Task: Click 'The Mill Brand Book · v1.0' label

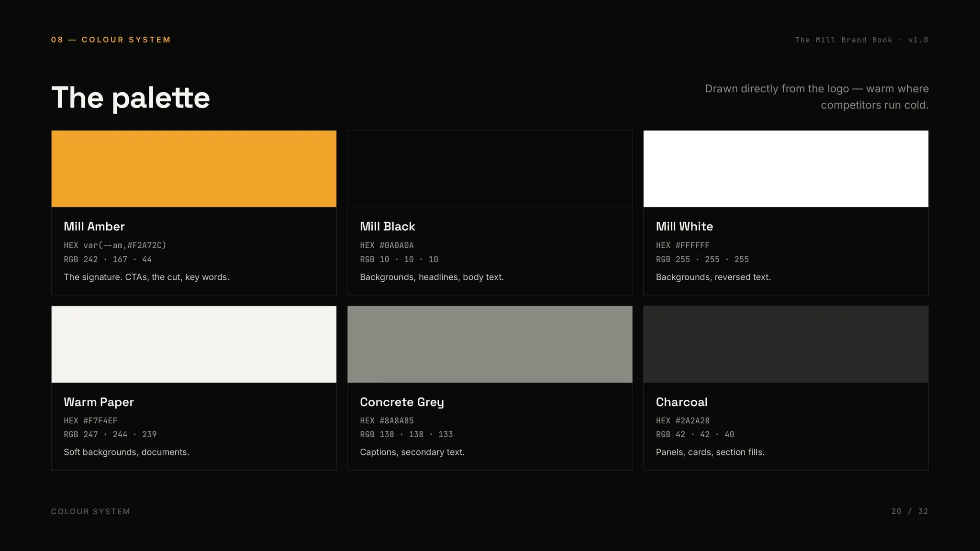Action: click(862, 40)
